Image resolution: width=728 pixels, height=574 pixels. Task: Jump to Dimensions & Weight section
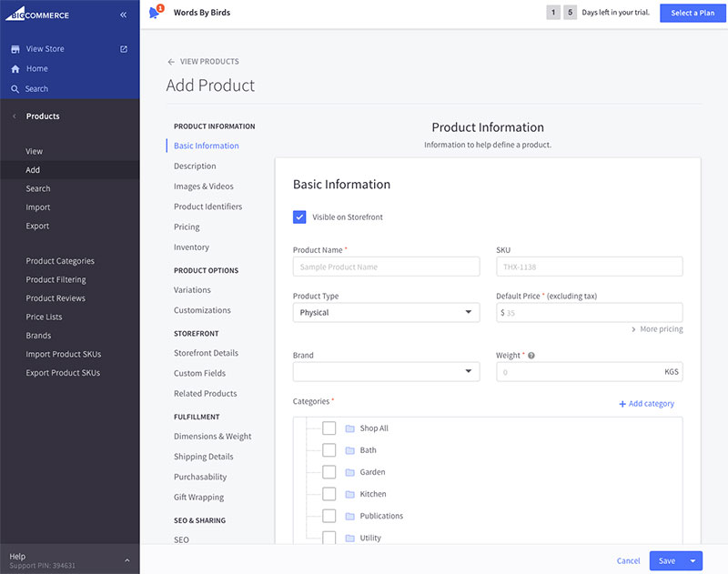[x=213, y=437]
